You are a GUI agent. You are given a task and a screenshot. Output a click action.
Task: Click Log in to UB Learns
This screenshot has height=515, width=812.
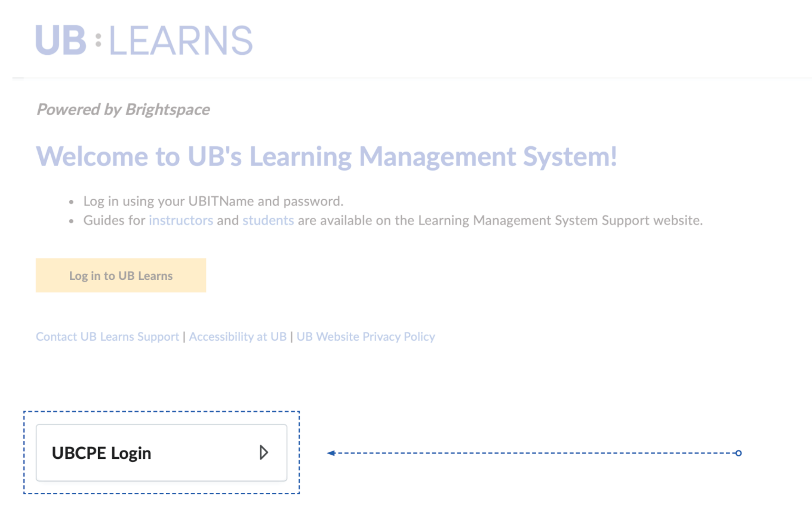tap(121, 275)
